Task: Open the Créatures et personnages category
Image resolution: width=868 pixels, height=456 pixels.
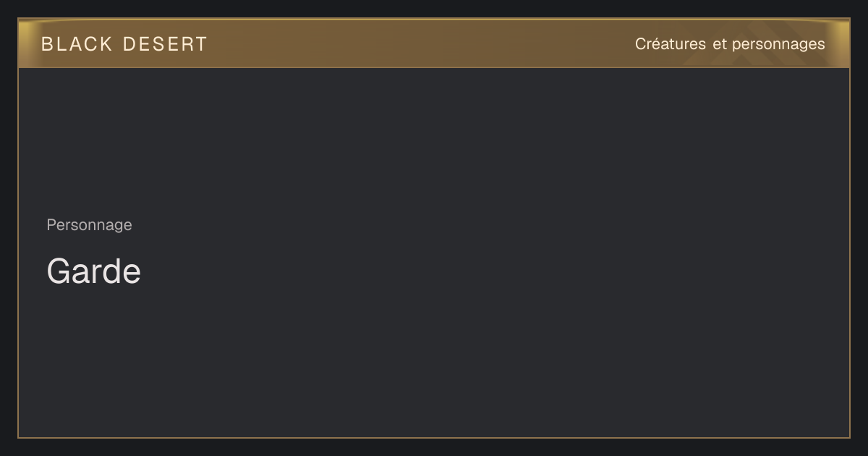Action: 730,44
